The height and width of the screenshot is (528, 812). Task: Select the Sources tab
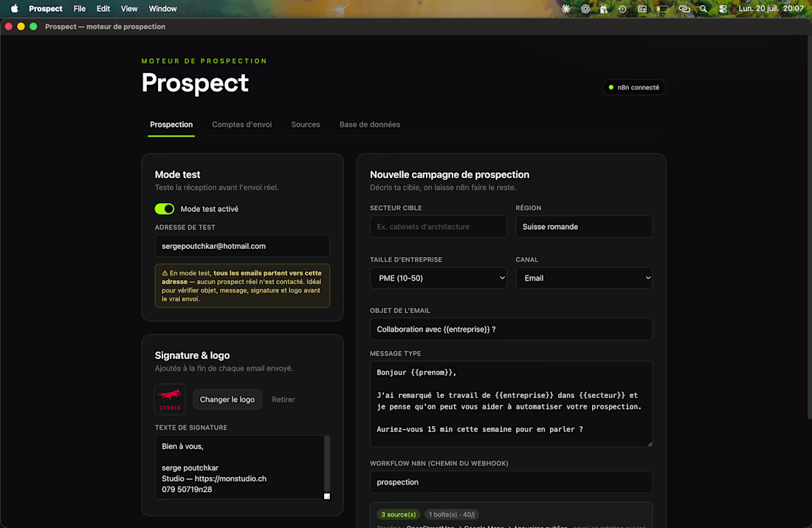pyautogui.click(x=306, y=124)
